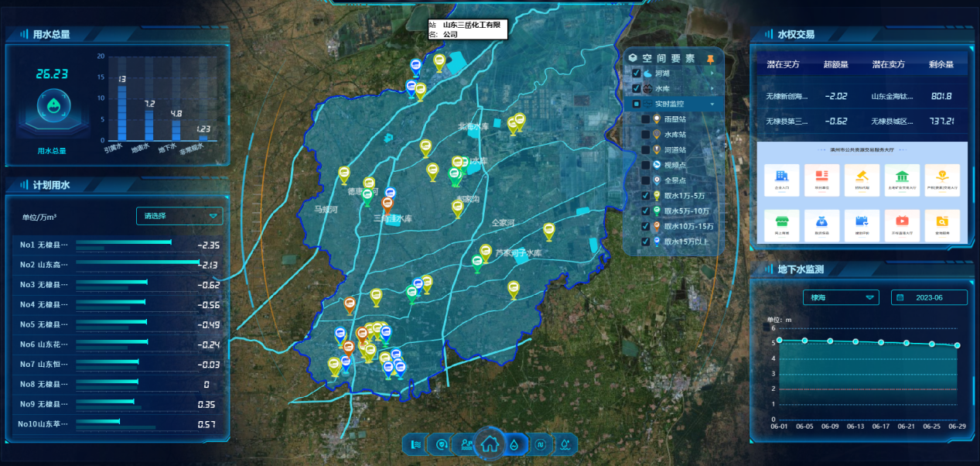Uncheck the 河湖 layer checkbox
The height and width of the screenshot is (466, 980).
coord(637,74)
